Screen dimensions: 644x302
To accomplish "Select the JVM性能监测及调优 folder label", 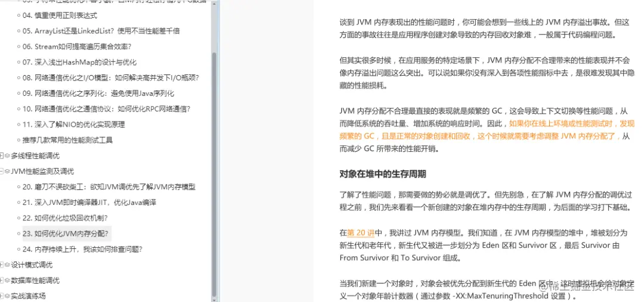I will pyautogui.click(x=42, y=171).
